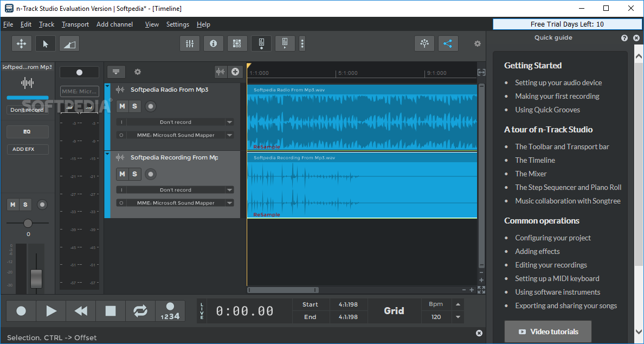Open the Songtree collaboration tree icon
The image size is (644, 344).
tap(424, 43)
